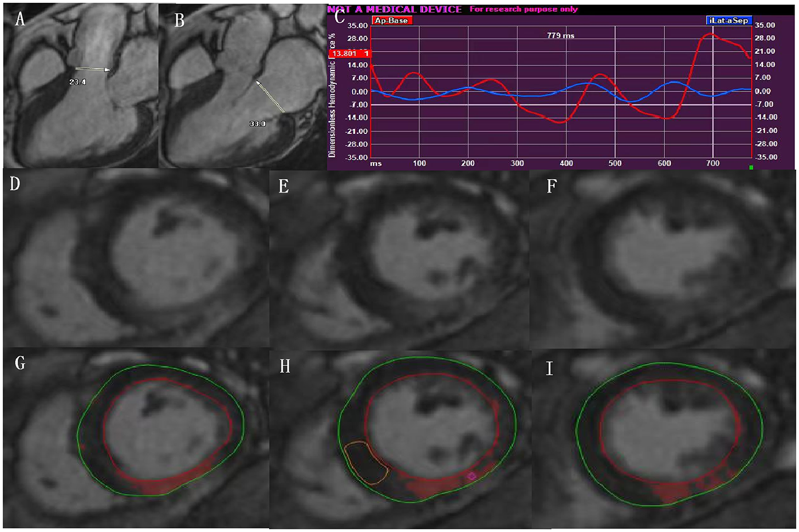Image resolution: width=799 pixels, height=532 pixels.
Task: Click the small green square below the chart
Action: (x=751, y=167)
